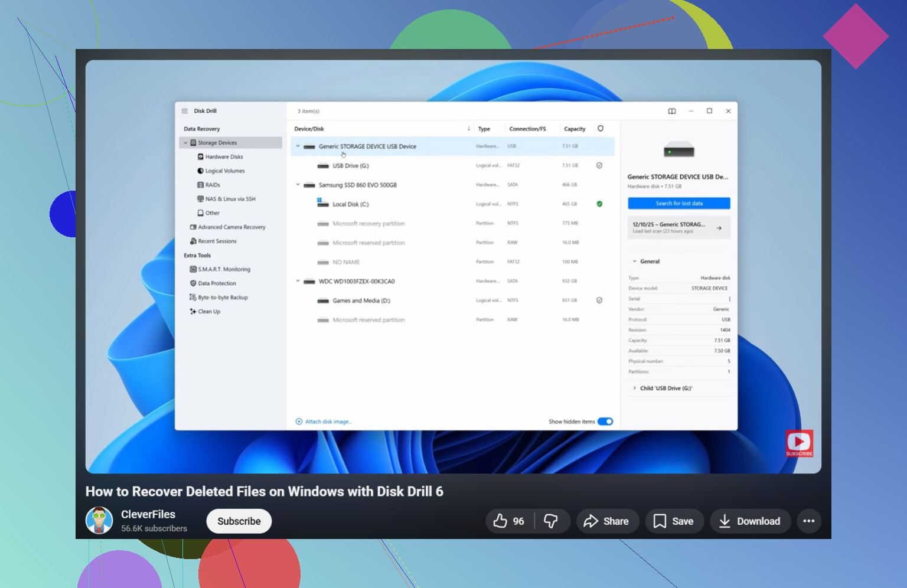
Task: Click the Clean Up sparkle icon
Action: point(193,312)
